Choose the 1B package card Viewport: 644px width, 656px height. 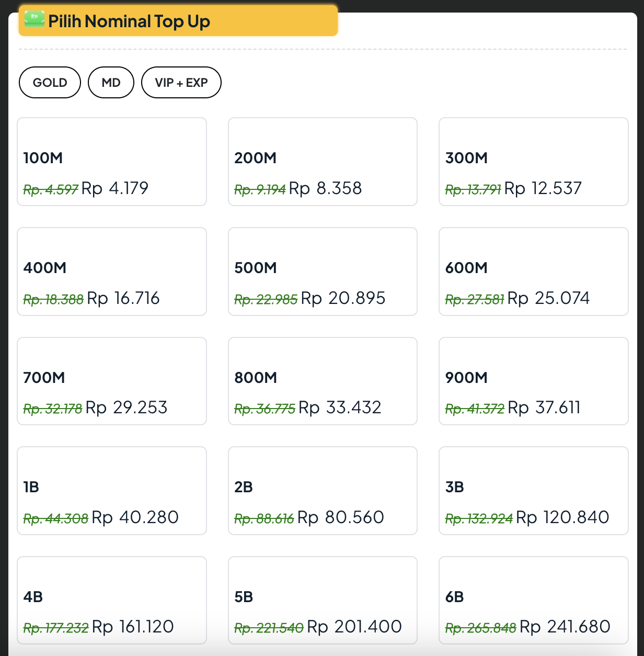coord(112,491)
